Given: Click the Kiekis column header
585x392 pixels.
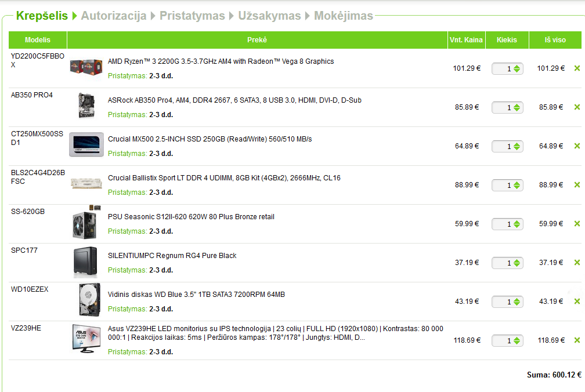Looking at the screenshot, I should click(507, 40).
